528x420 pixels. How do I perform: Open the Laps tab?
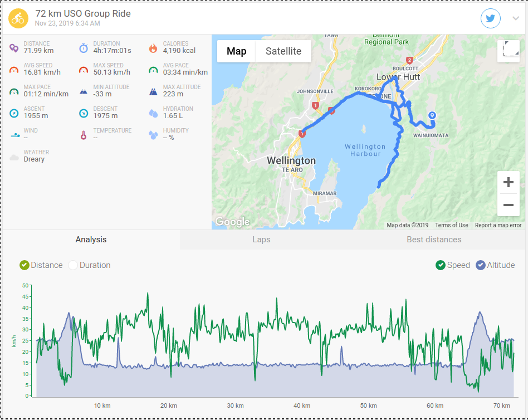(x=261, y=240)
